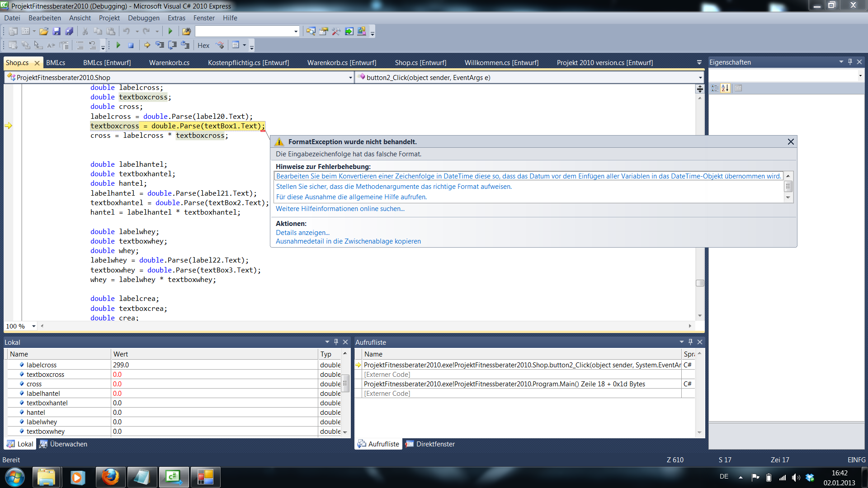Image resolution: width=868 pixels, height=488 pixels.
Task: Open file with the folder toolbar icon
Action: pyautogui.click(x=44, y=31)
